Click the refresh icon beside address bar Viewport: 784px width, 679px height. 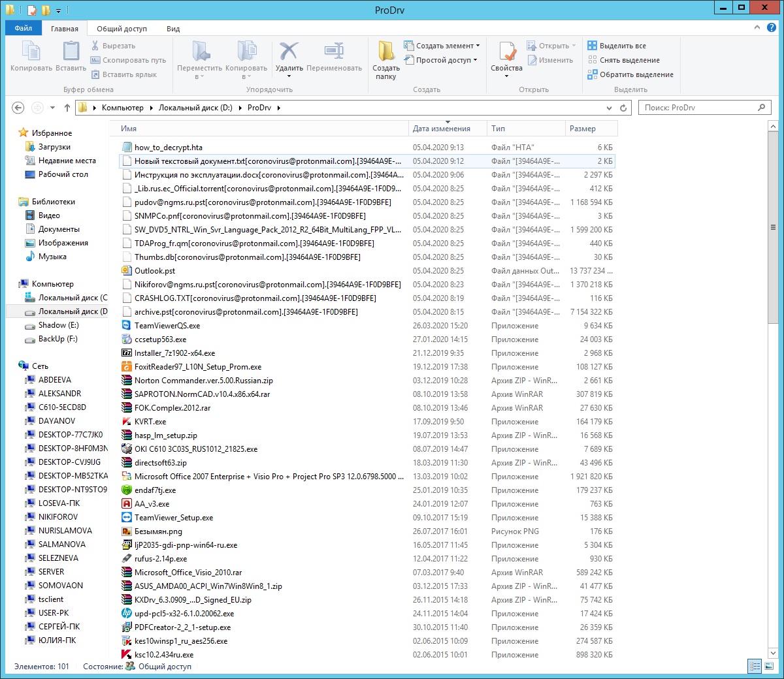pyautogui.click(x=623, y=108)
